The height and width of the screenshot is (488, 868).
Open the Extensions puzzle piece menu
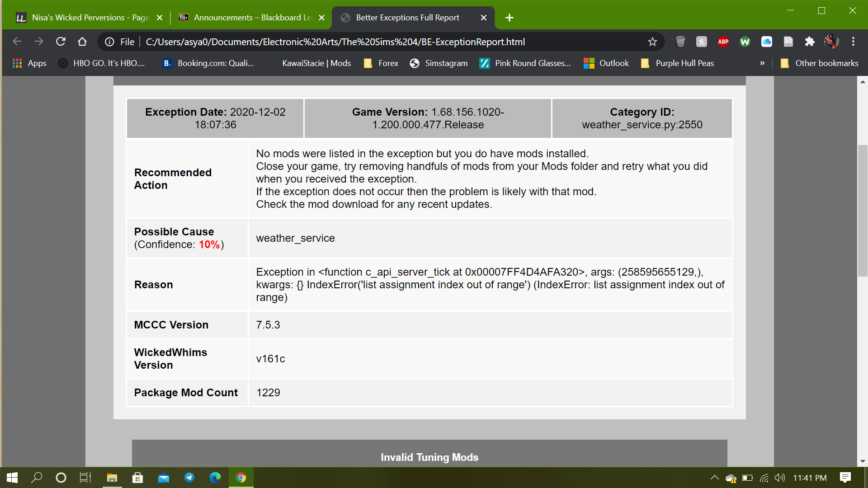coord(810,42)
